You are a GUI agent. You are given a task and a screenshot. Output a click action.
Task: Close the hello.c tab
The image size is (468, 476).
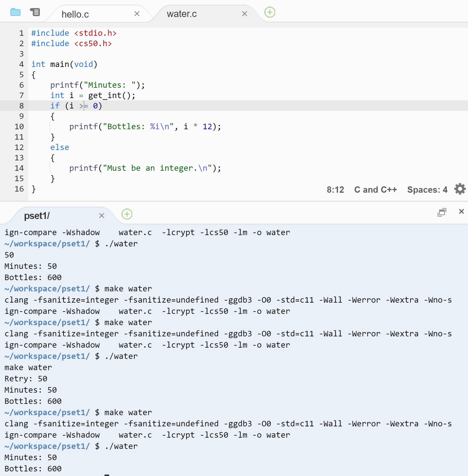pyautogui.click(x=137, y=14)
